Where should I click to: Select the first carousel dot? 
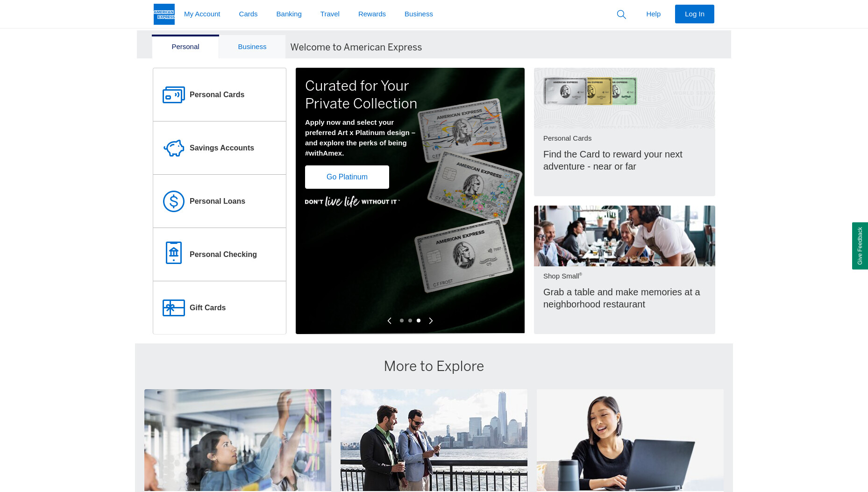pyautogui.click(x=402, y=321)
